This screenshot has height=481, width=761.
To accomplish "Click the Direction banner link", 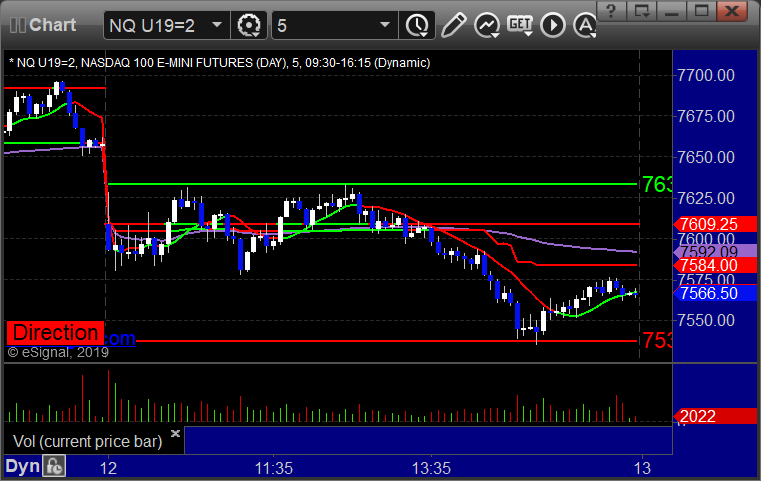I will 55,333.
